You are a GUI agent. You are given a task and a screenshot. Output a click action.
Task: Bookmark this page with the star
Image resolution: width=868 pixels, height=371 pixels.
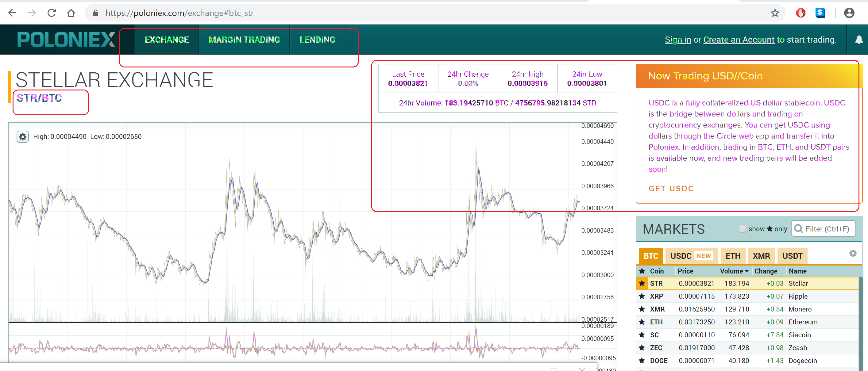775,13
